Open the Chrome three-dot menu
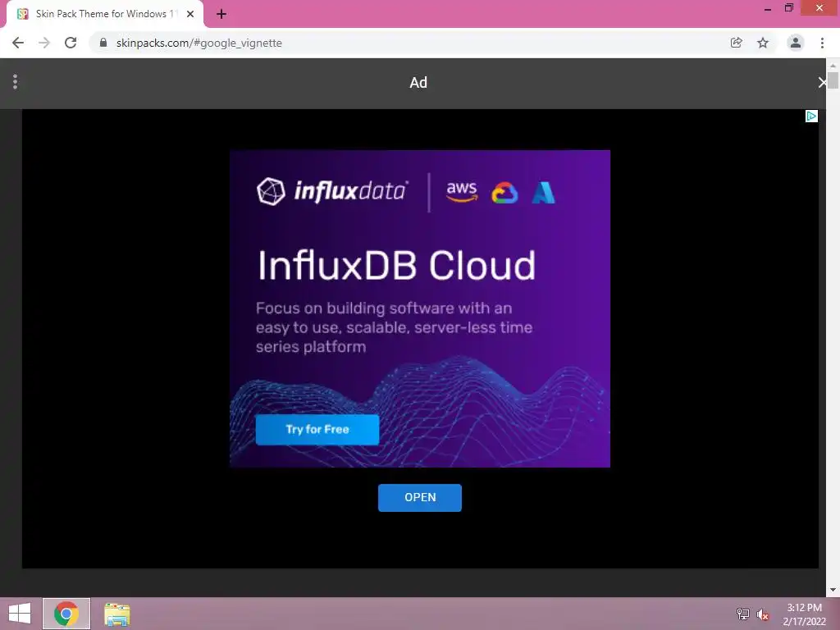 point(822,43)
